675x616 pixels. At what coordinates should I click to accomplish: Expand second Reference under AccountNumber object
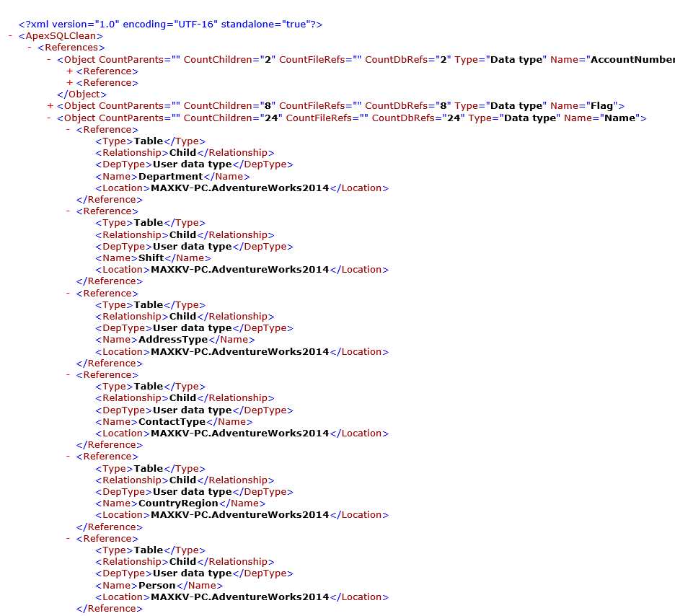tap(69, 83)
